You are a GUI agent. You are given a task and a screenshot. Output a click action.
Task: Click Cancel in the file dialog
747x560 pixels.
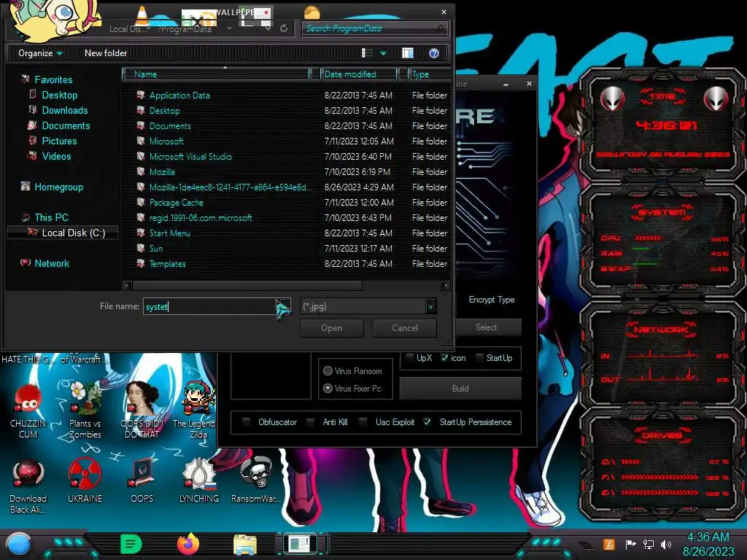coord(405,328)
